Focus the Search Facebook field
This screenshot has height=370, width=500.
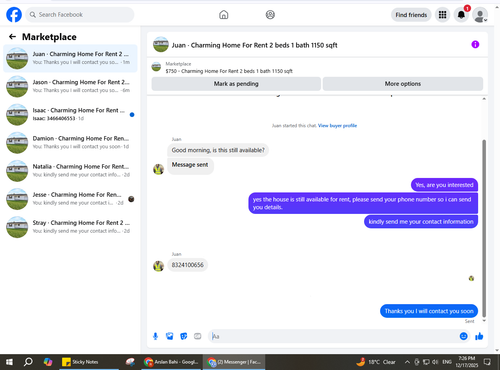80,15
